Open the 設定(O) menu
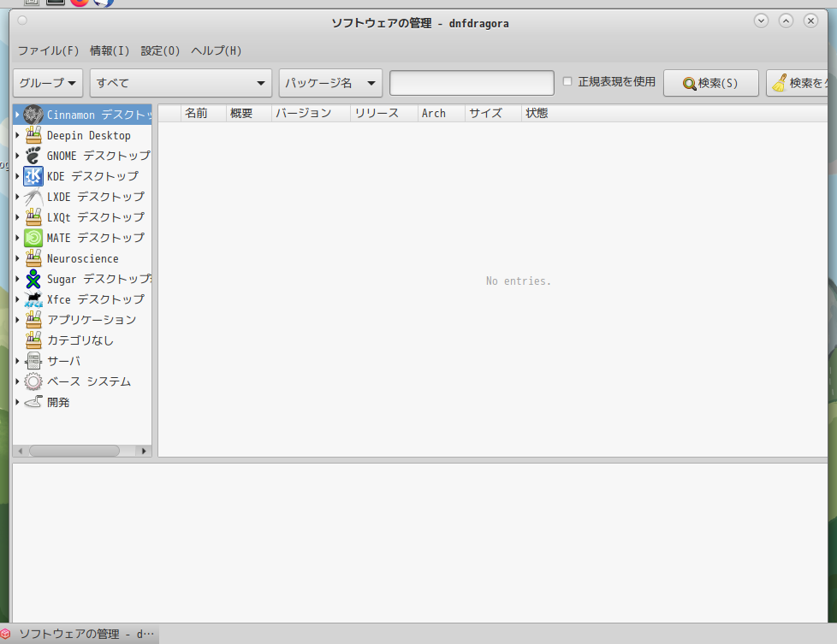837x644 pixels. click(x=160, y=50)
